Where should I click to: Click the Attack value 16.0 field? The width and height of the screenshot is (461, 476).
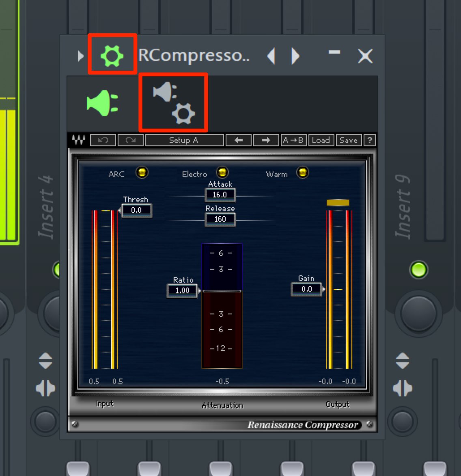[x=220, y=195]
